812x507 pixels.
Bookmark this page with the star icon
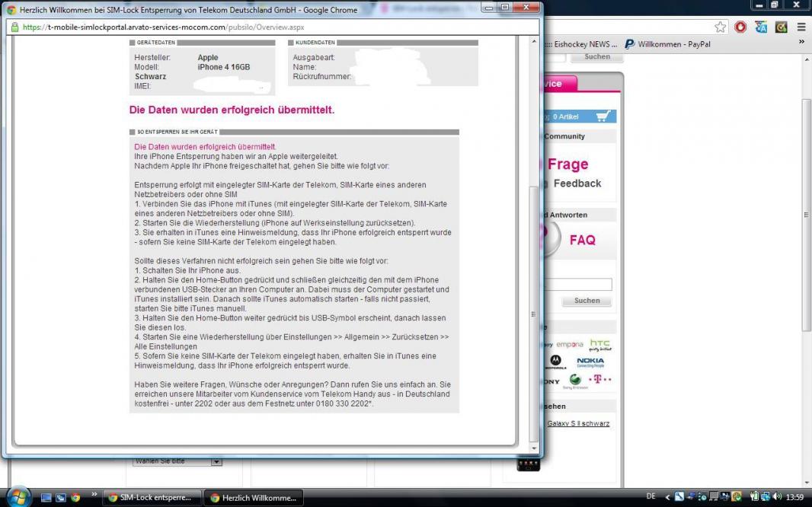tap(721, 27)
